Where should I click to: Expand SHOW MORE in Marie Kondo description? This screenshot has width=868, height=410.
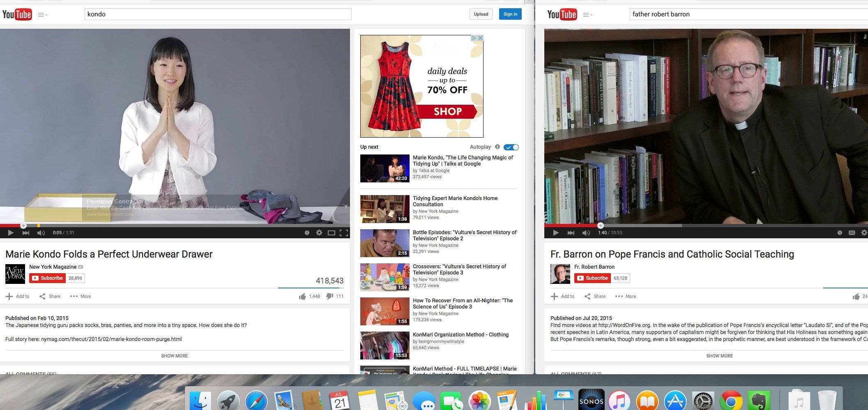click(x=174, y=356)
